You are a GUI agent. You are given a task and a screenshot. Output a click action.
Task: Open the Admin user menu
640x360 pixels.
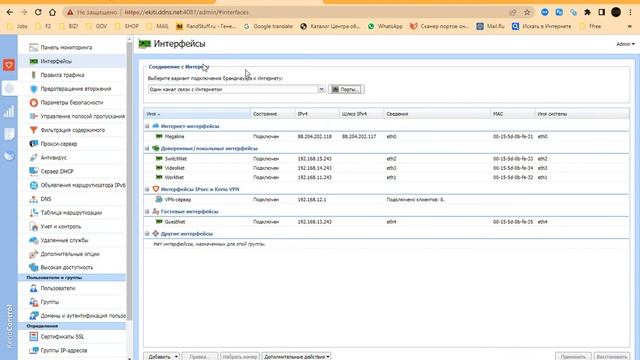coord(625,44)
